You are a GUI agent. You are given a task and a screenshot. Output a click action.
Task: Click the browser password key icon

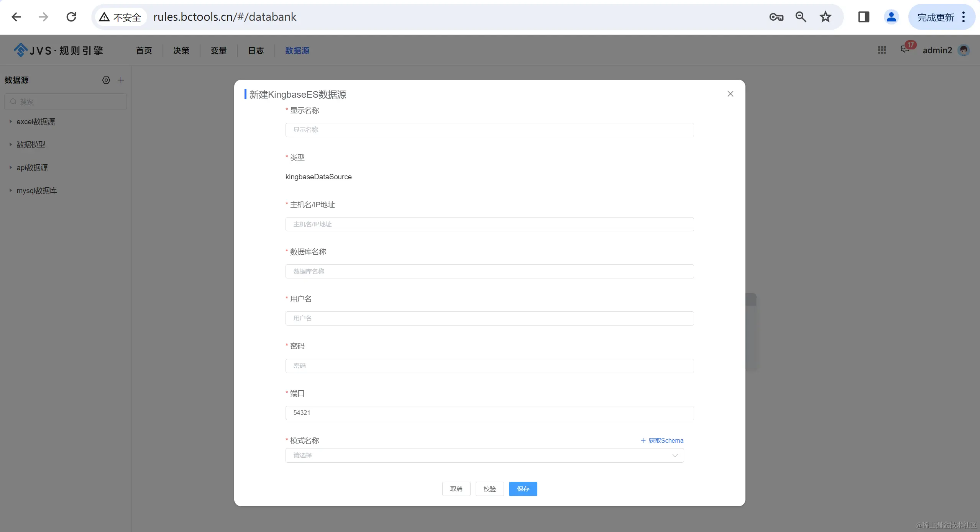[x=776, y=17]
